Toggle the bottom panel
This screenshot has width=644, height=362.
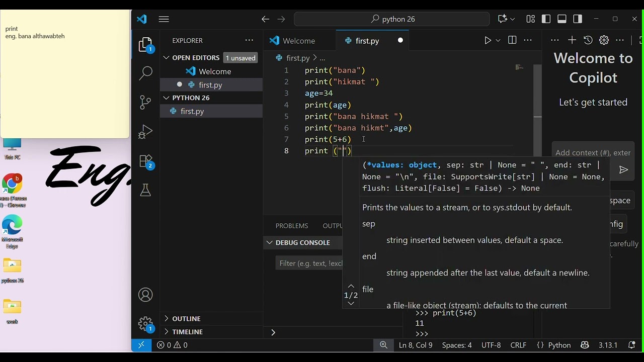pos(562,19)
